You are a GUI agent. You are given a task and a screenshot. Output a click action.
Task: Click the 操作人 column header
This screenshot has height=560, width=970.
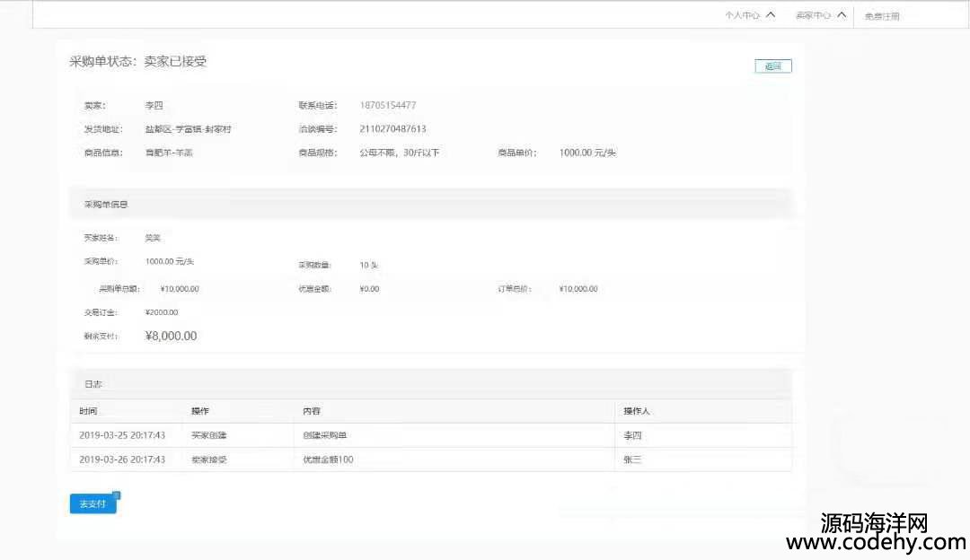637,411
